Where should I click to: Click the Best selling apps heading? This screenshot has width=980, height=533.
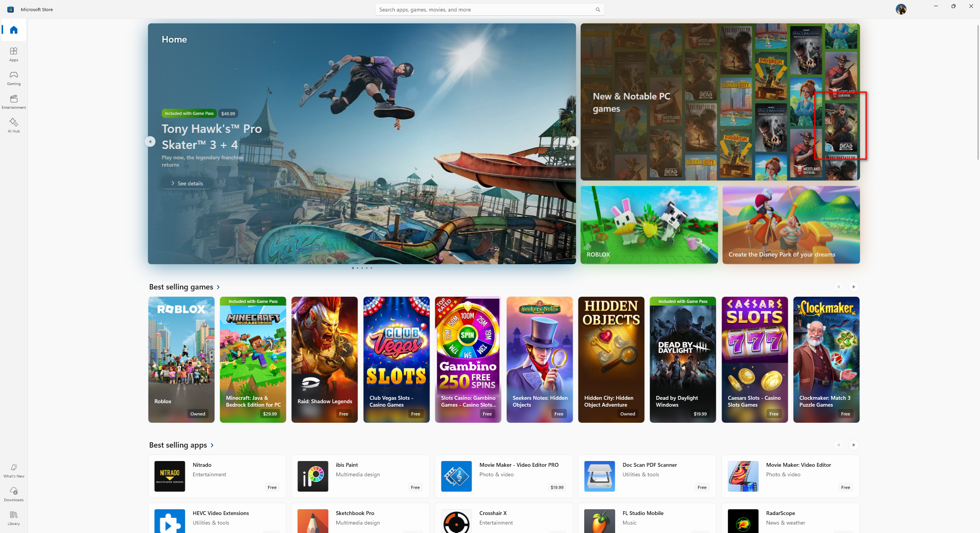[178, 445]
